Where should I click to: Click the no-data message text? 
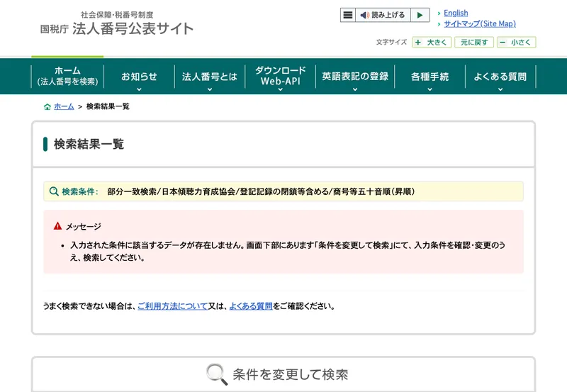(288, 252)
